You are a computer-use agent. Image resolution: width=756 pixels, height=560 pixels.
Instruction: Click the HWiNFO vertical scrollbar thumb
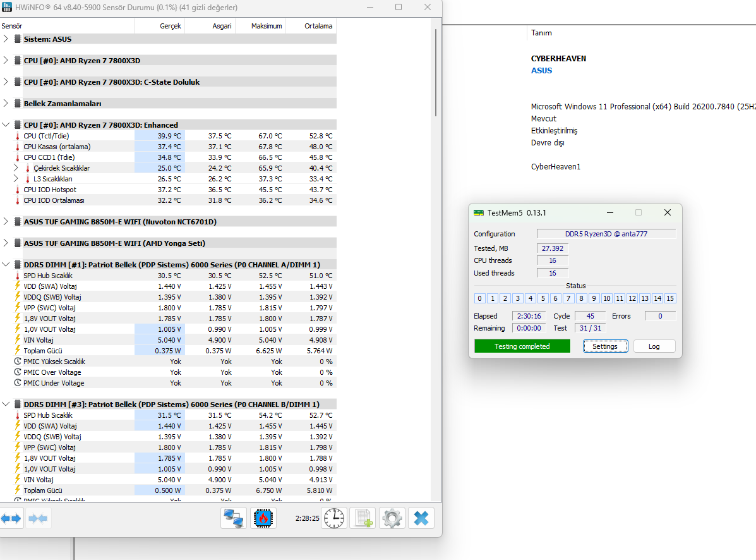[x=436, y=72]
